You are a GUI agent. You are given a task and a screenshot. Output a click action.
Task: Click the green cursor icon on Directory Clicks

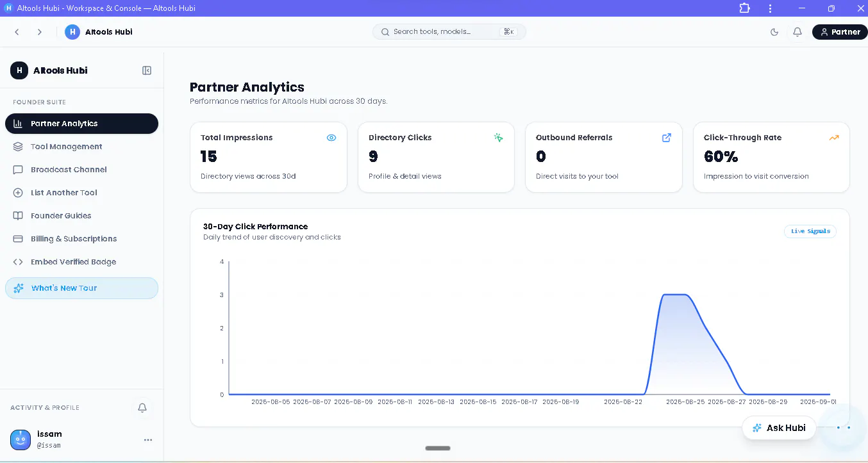(x=499, y=138)
